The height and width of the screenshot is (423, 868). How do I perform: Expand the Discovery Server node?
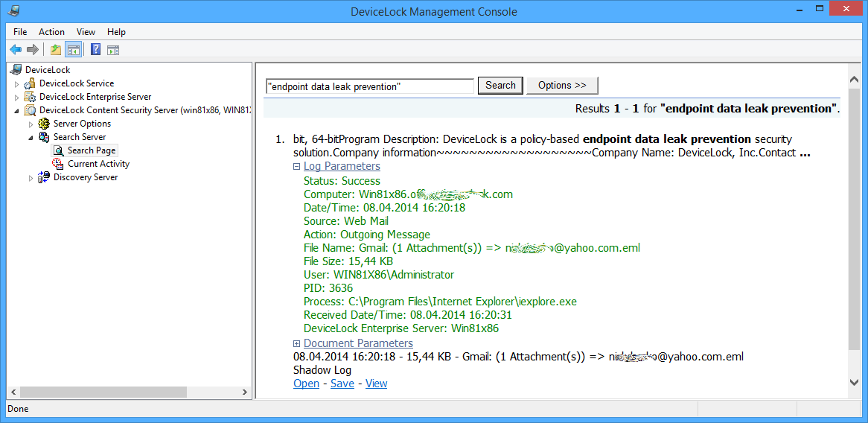pos(31,178)
